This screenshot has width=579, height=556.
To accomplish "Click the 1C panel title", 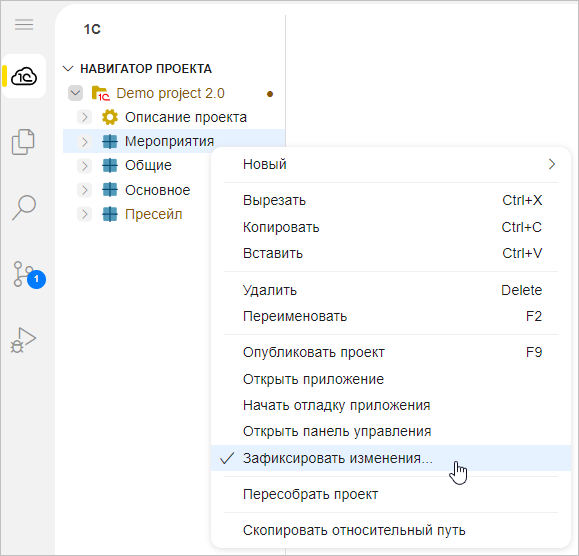I will coord(92,29).
